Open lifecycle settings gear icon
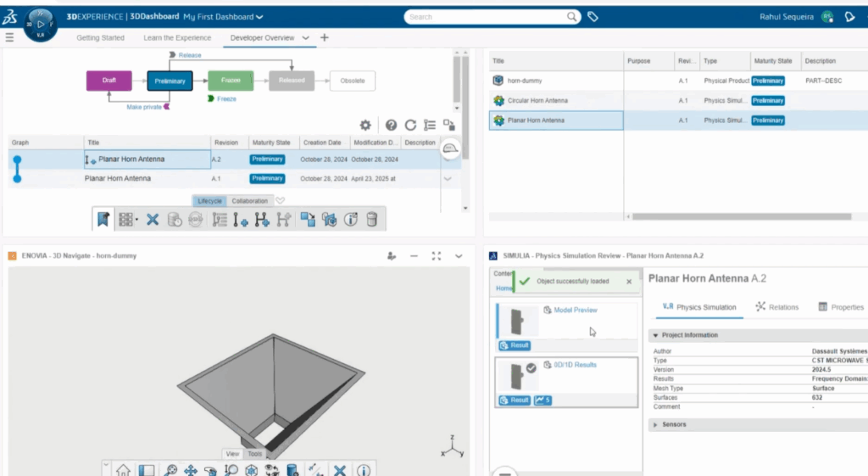Screen dimensions: 868x476 click(365, 125)
